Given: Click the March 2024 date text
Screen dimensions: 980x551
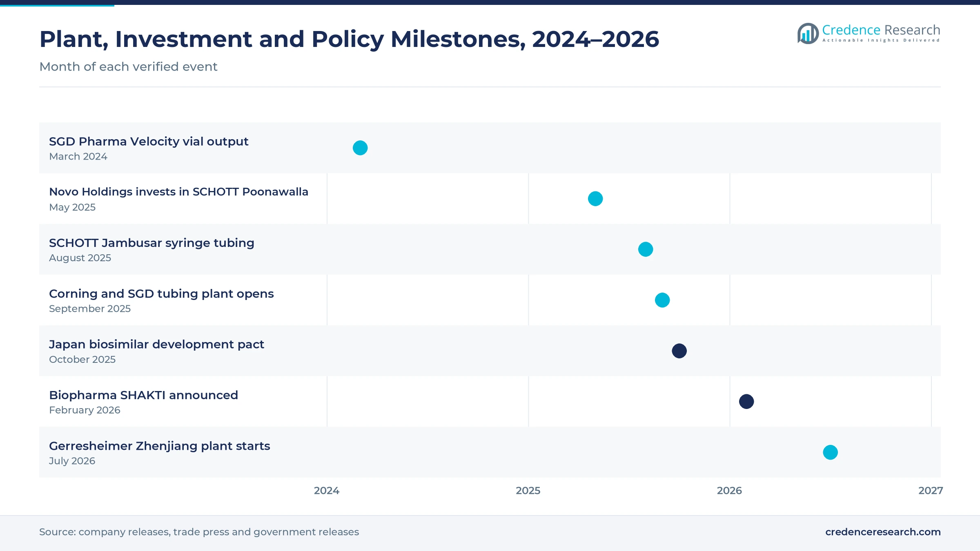Looking at the screenshot, I should point(78,156).
